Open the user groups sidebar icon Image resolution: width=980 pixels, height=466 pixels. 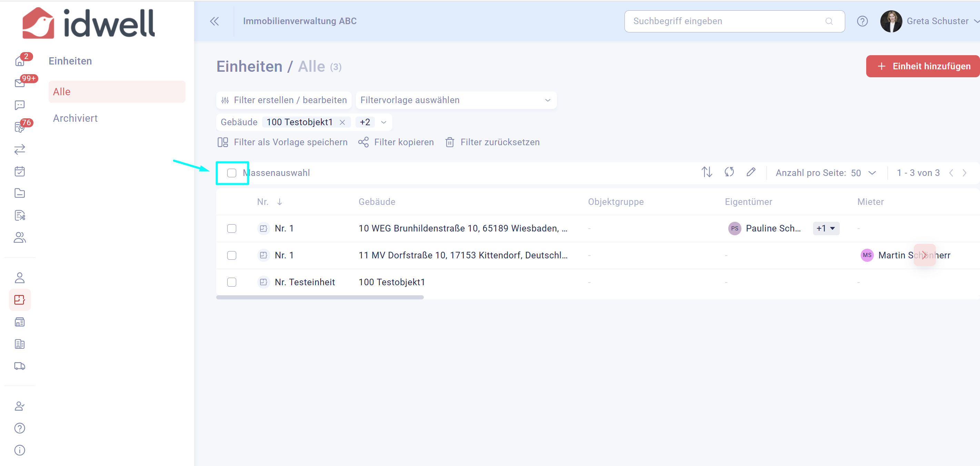(20, 237)
